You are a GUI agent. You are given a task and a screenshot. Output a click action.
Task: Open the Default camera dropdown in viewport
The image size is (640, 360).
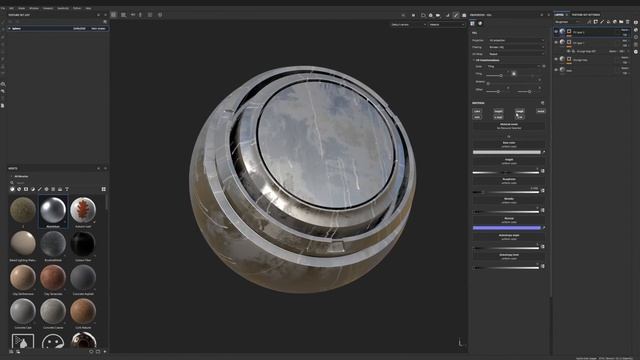click(409, 24)
